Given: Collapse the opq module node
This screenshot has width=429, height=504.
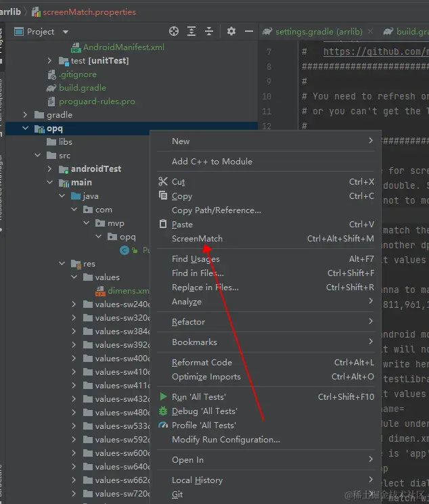Looking at the screenshot, I should point(25,129).
